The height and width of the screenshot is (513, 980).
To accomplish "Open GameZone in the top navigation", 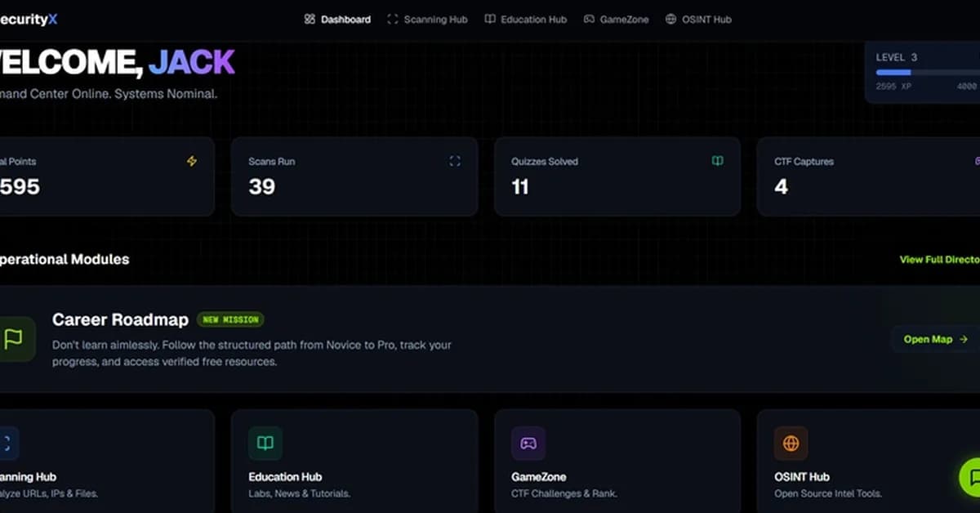I will tap(617, 20).
